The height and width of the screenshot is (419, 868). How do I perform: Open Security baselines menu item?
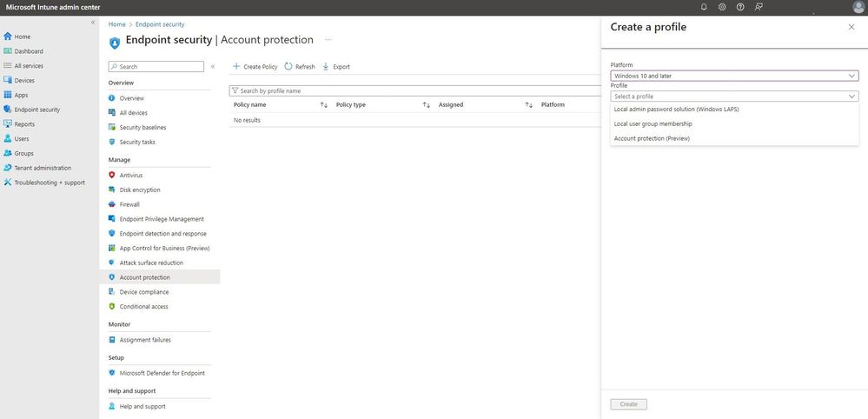pos(142,127)
